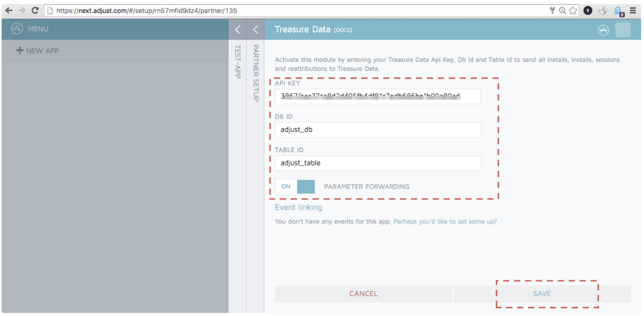Click into the DB ID field
644x316 pixels.
(378, 130)
